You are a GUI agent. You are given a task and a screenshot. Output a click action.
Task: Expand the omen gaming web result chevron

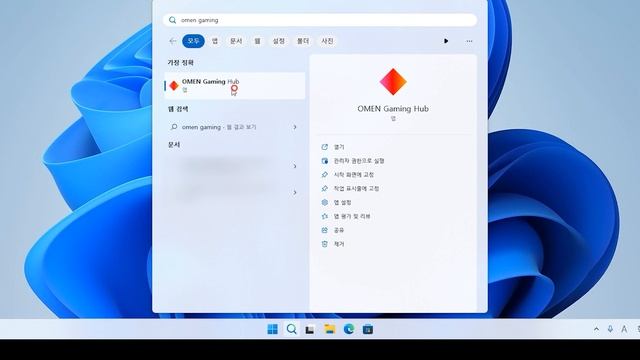tap(295, 127)
